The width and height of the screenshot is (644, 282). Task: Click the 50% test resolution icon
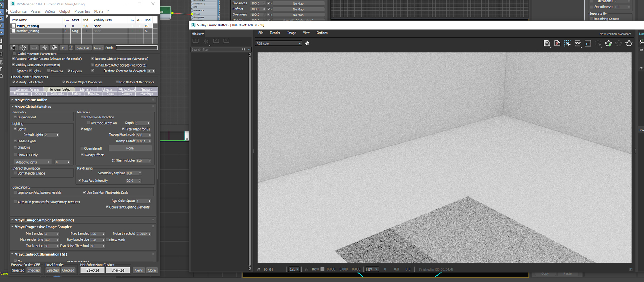click(578, 43)
